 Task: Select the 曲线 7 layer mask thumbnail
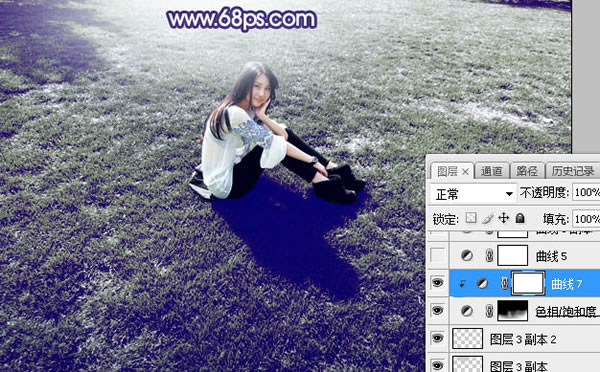528,283
